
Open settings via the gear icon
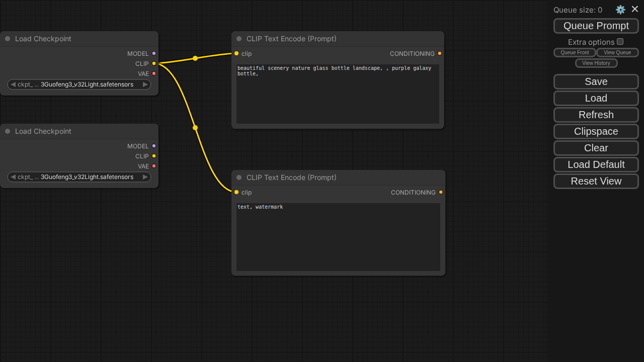pyautogui.click(x=620, y=10)
